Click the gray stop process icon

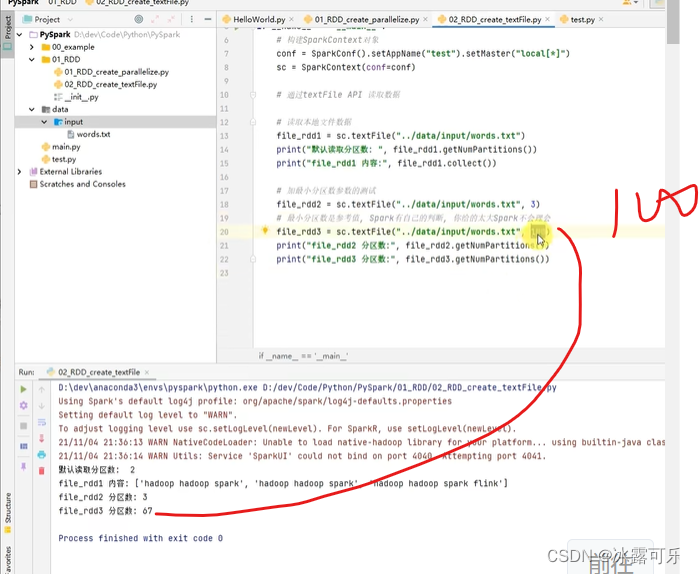click(23, 426)
